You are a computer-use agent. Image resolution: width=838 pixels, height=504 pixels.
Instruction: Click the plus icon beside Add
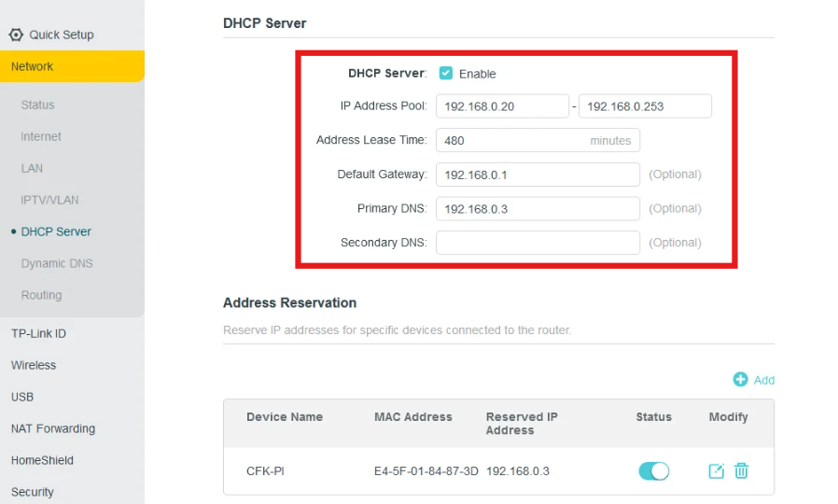click(x=740, y=379)
